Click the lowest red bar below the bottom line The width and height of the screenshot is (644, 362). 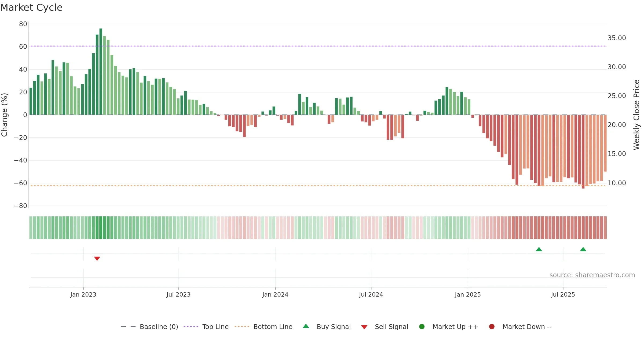point(583,152)
